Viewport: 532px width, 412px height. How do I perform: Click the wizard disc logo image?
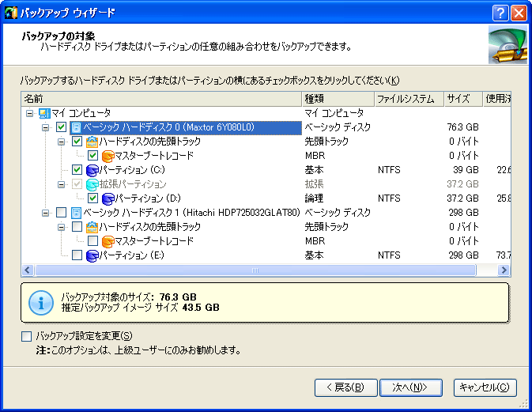pos(507,45)
